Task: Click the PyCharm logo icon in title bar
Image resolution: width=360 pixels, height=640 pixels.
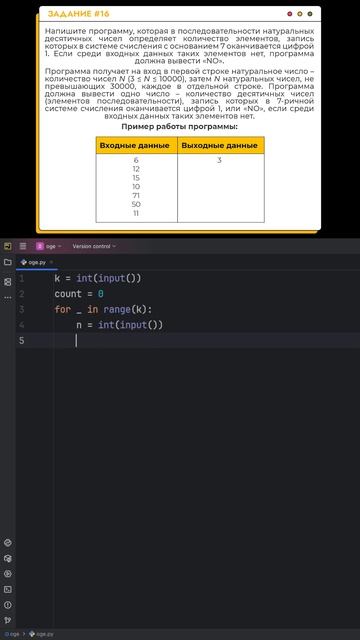Action: pyautogui.click(x=7, y=246)
